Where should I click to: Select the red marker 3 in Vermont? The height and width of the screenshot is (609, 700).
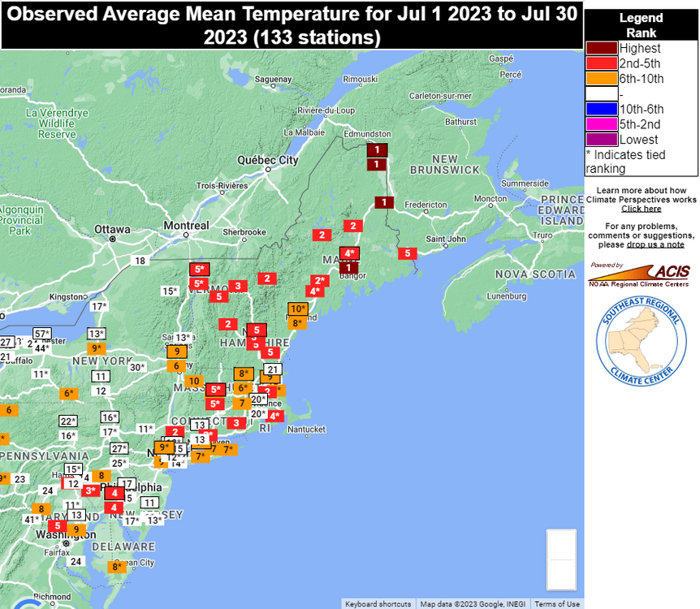[x=238, y=286]
